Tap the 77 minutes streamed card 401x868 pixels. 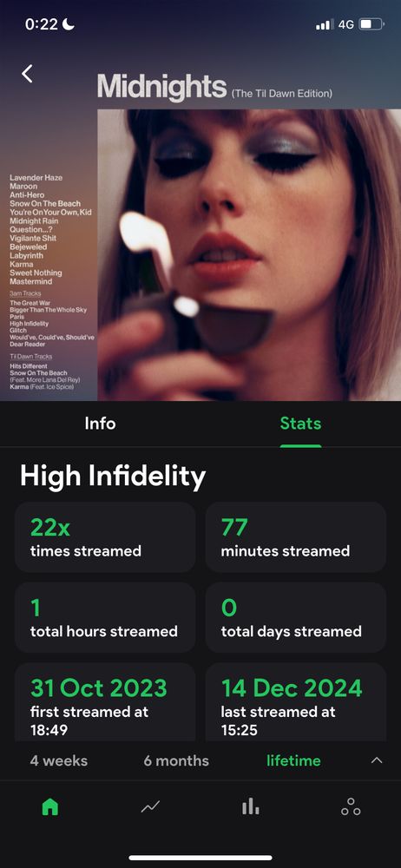pos(296,537)
